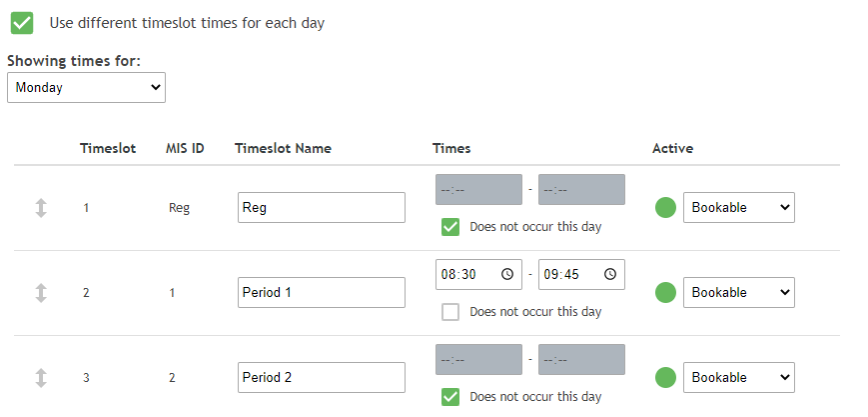Screen dimensions: 868x417
Task: Click clock icon in Period 1 start time
Action: 506,274
